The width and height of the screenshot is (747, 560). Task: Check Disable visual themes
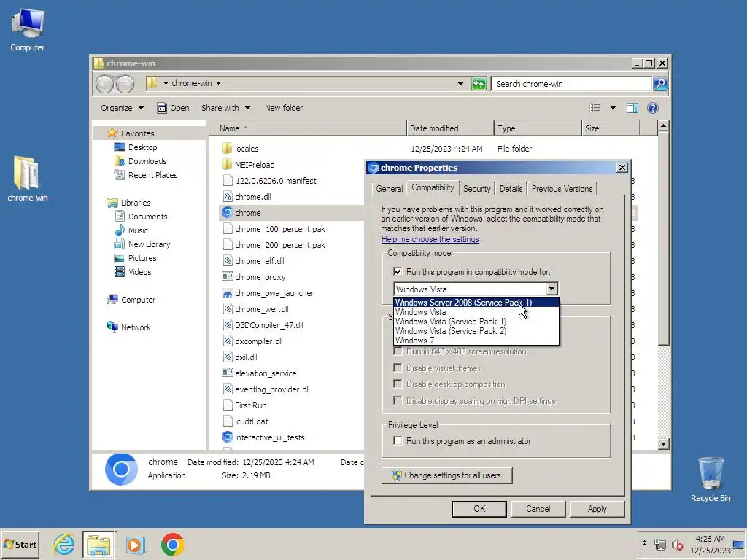[x=398, y=367]
